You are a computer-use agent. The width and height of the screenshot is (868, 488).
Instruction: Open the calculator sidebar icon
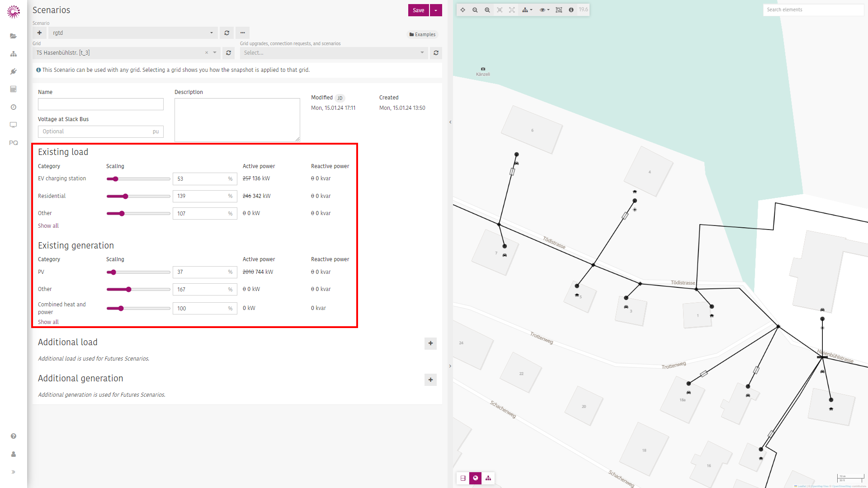(x=14, y=89)
